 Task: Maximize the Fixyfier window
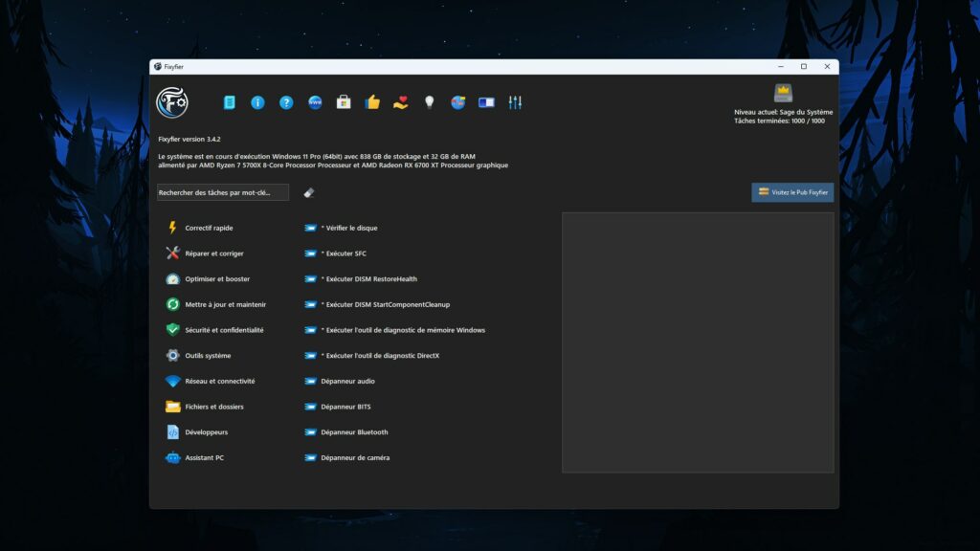[804, 67]
